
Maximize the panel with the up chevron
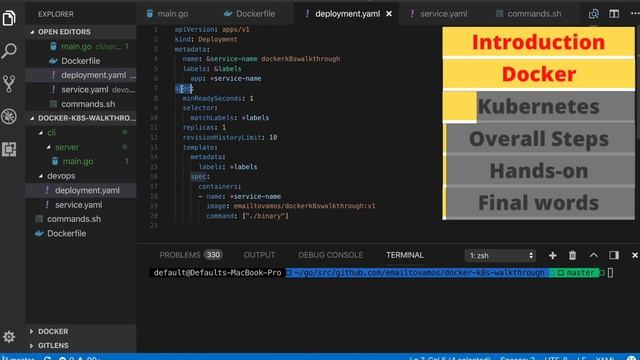click(x=593, y=255)
